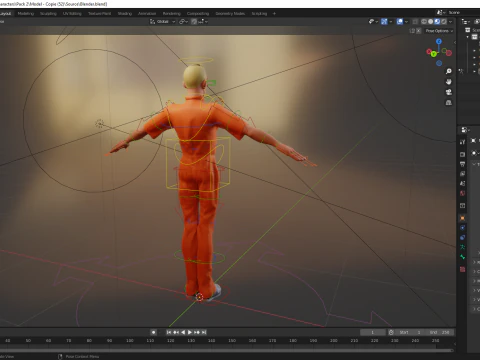
Task: Open the Tool properties tab
Action: (x=462, y=142)
